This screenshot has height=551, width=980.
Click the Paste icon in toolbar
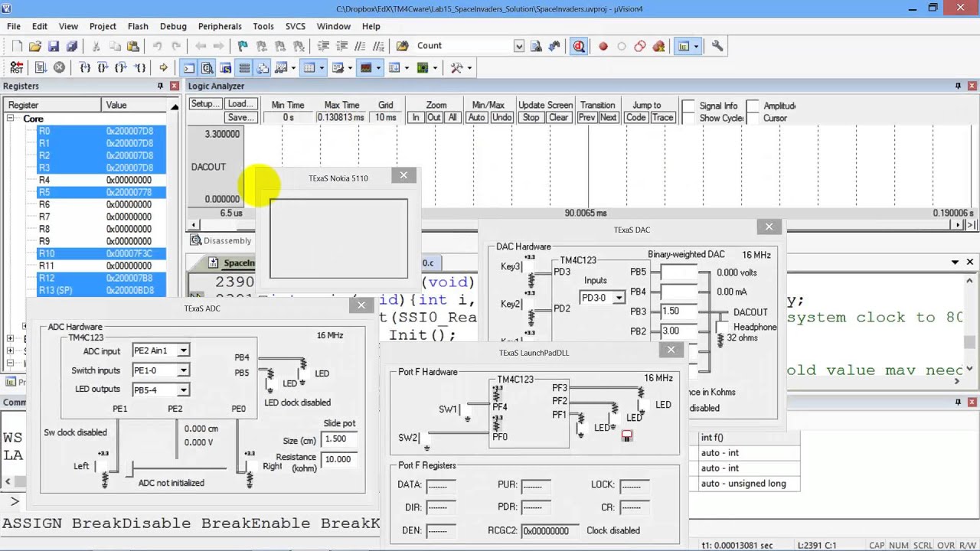click(x=133, y=46)
